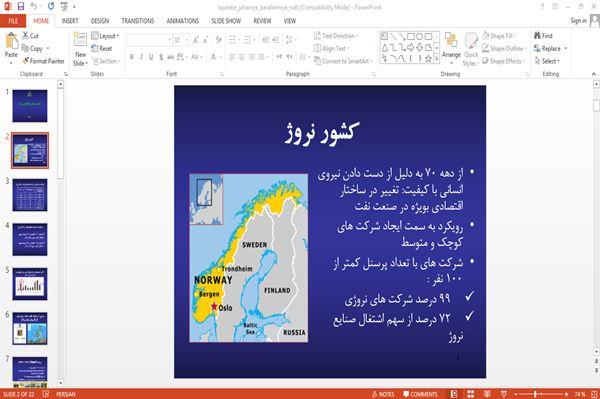The image size is (600, 399).
Task: Open Quick Styles gallery
Action: click(471, 49)
